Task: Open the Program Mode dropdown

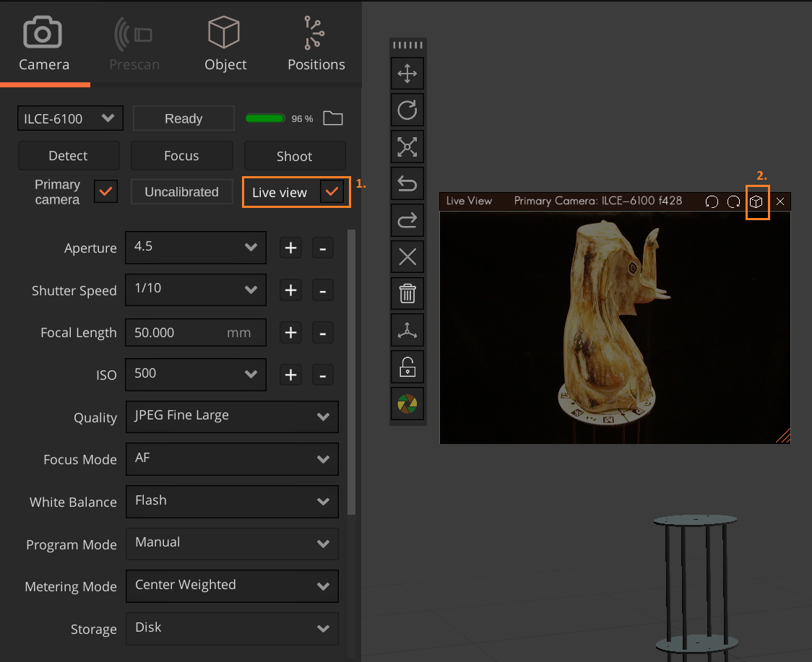Action: tap(232, 544)
